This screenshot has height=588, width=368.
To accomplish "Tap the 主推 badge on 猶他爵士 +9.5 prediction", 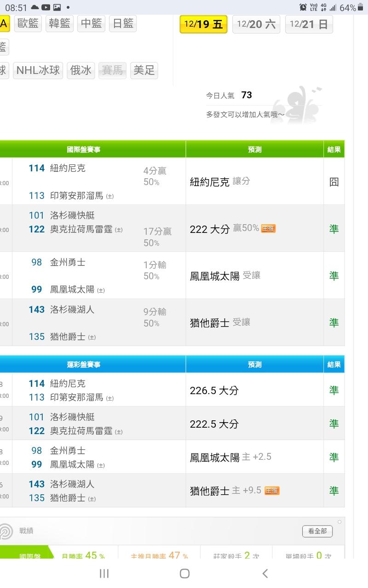I will click(272, 491).
